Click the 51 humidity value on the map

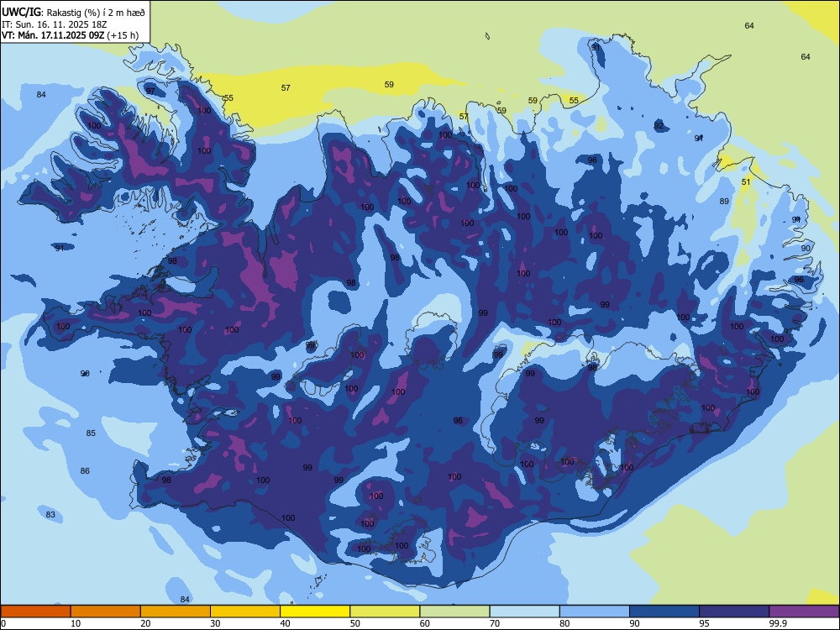(746, 182)
